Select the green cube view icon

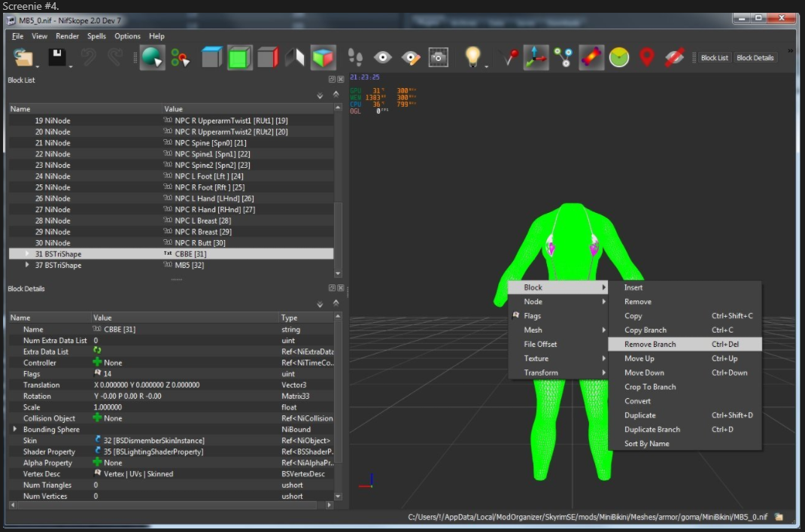240,57
